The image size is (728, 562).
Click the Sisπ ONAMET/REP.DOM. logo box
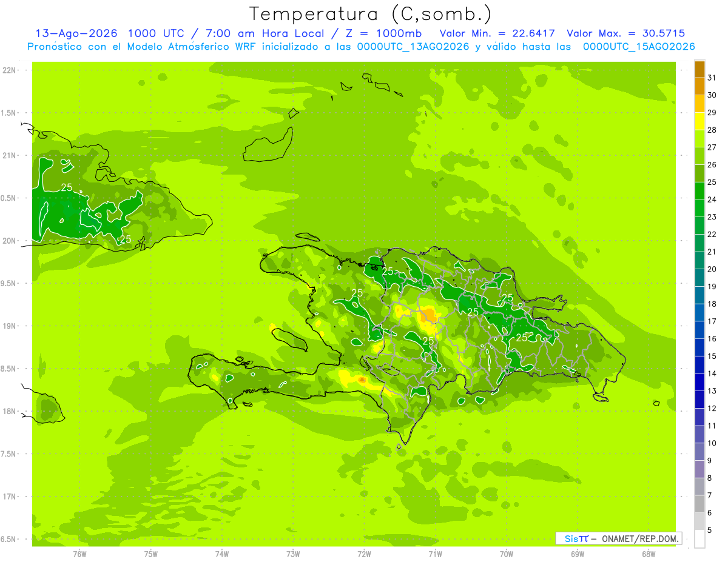point(618,538)
